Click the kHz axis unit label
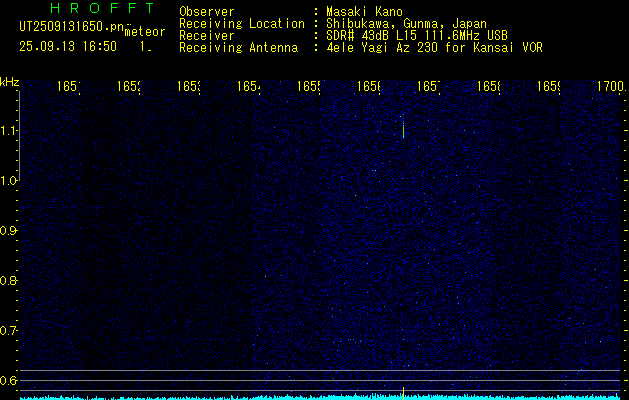This screenshot has width=629, height=400. pyautogui.click(x=10, y=83)
